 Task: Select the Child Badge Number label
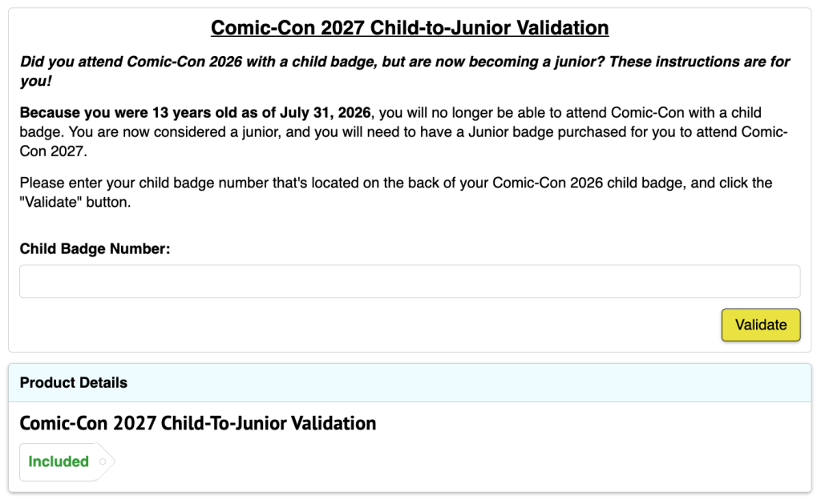[x=95, y=248]
